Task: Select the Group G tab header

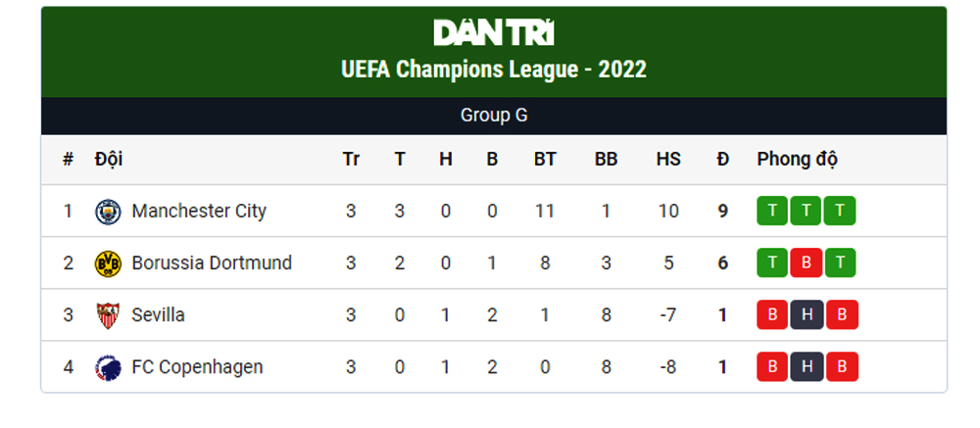Action: tap(494, 116)
